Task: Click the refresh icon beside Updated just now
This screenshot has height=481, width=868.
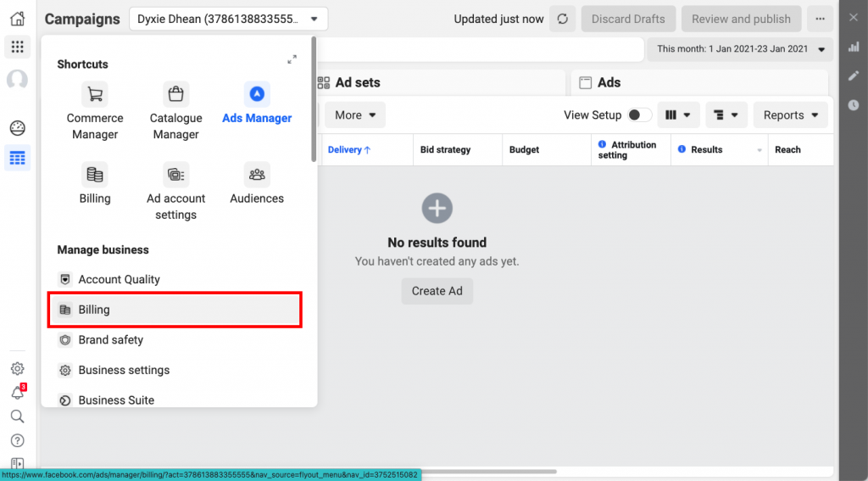Action: point(563,19)
